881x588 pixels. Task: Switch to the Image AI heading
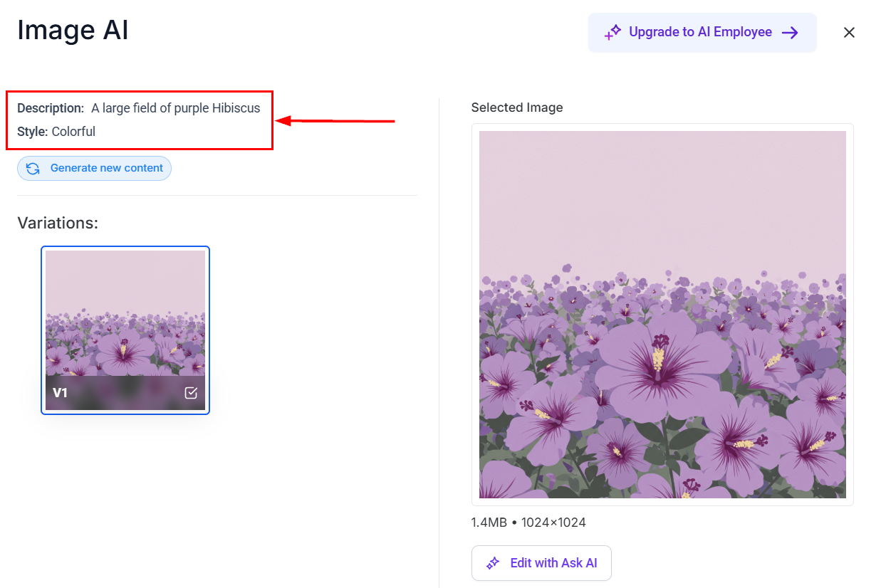point(73,30)
